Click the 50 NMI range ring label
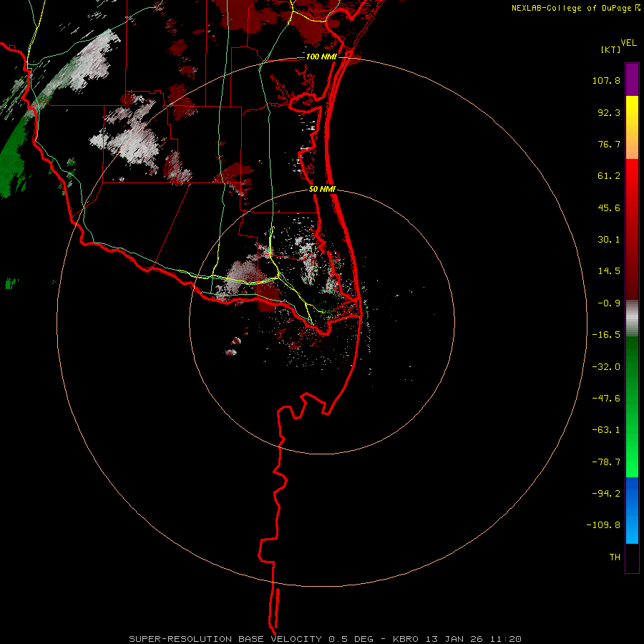 coord(322,190)
